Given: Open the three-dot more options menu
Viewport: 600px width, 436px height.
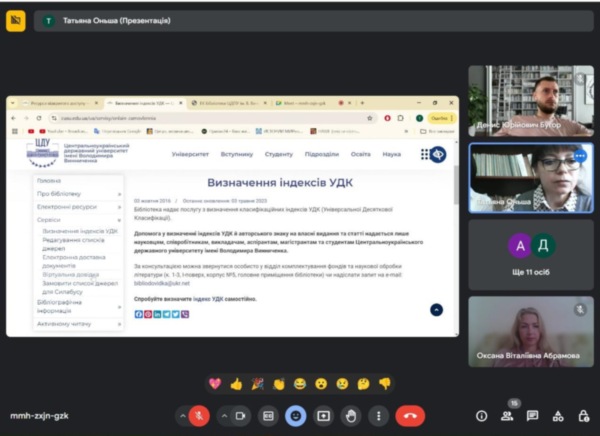Looking at the screenshot, I should tap(378, 415).
